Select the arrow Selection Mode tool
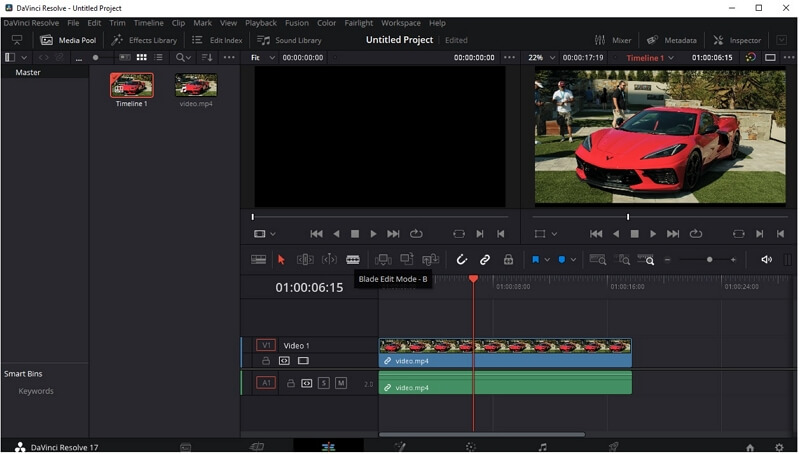The width and height of the screenshot is (800, 454). click(x=281, y=260)
